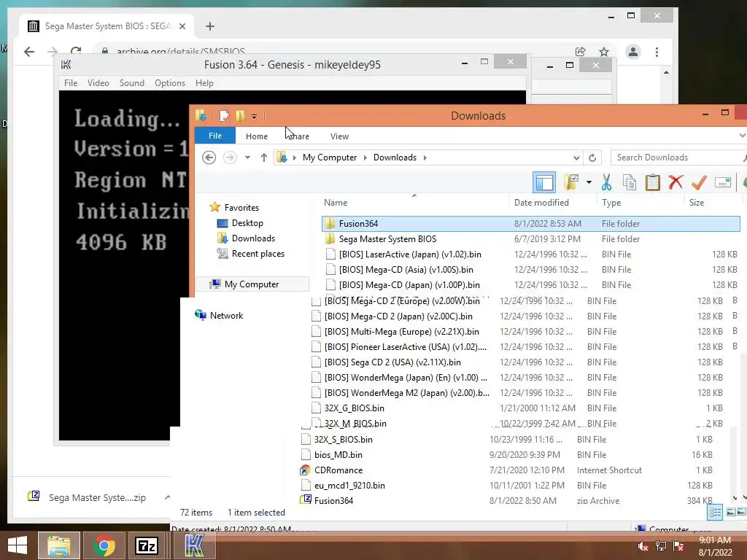Select Recent places in the sidebar
747x560 pixels.
click(258, 253)
